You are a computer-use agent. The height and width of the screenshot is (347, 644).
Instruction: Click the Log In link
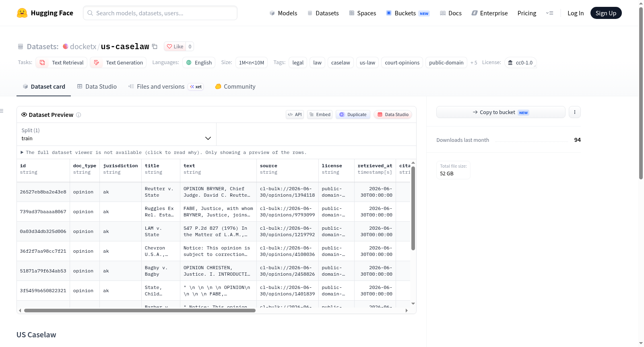click(576, 13)
